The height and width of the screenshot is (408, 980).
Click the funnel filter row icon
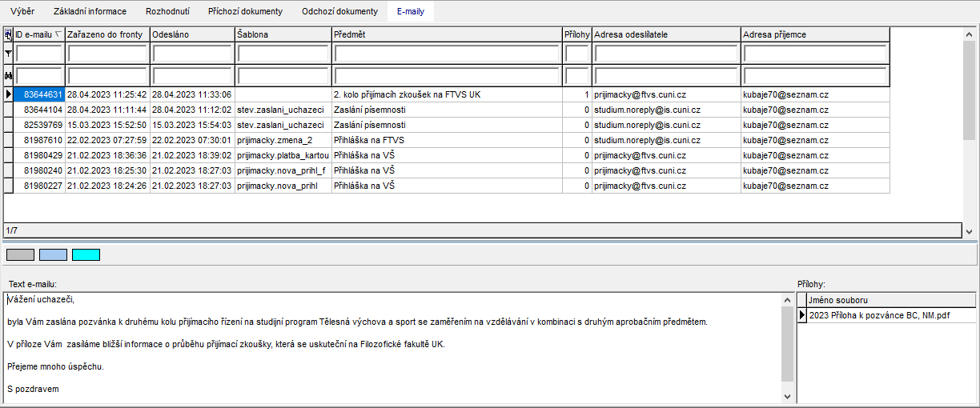[9, 54]
